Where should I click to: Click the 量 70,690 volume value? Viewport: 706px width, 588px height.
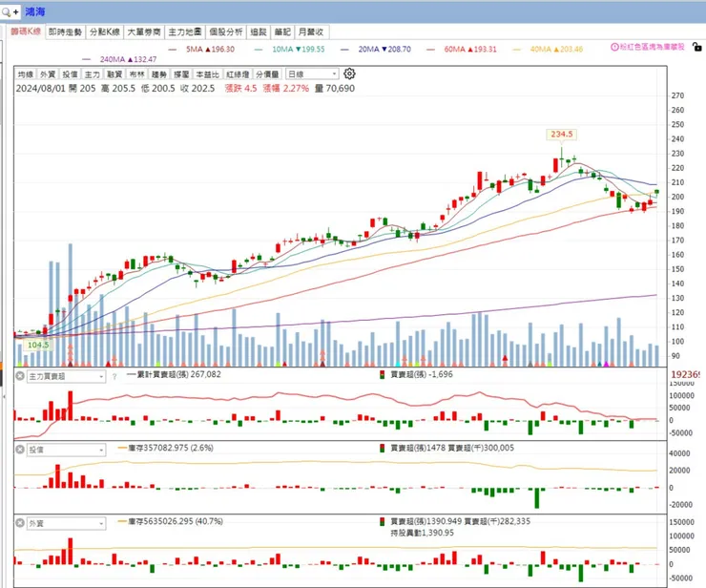click(335, 89)
